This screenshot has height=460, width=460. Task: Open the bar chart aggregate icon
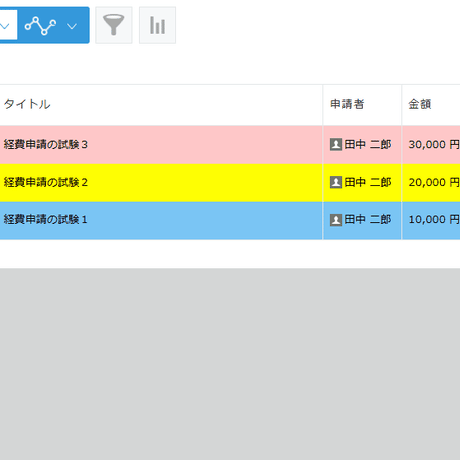click(157, 25)
